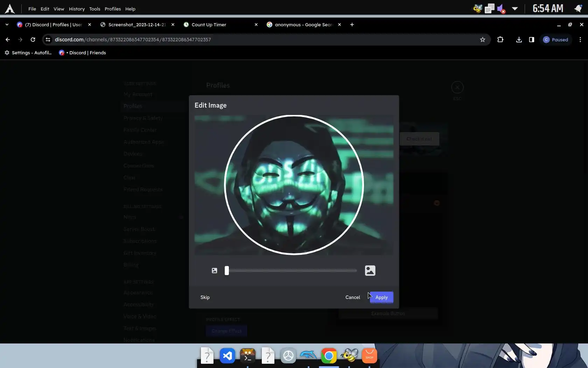The image size is (588, 368).
Task: Launch Dolphin emulator from the dock
Action: (308, 356)
